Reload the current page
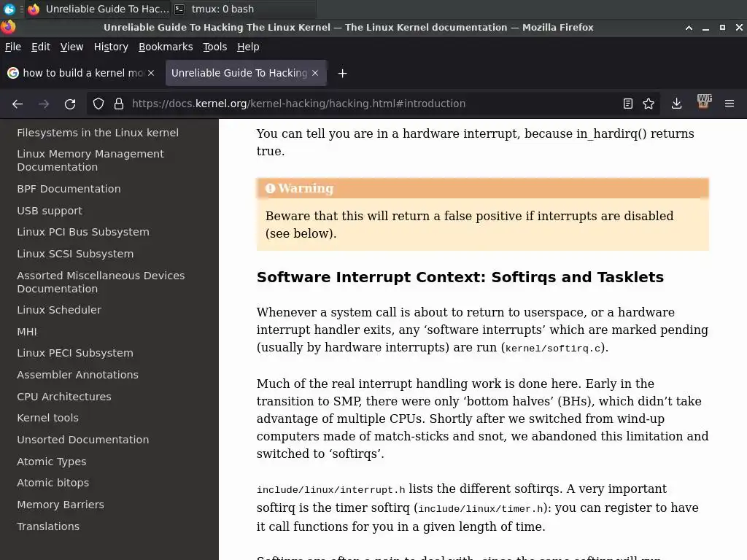Image resolution: width=747 pixels, height=560 pixels. [70, 104]
